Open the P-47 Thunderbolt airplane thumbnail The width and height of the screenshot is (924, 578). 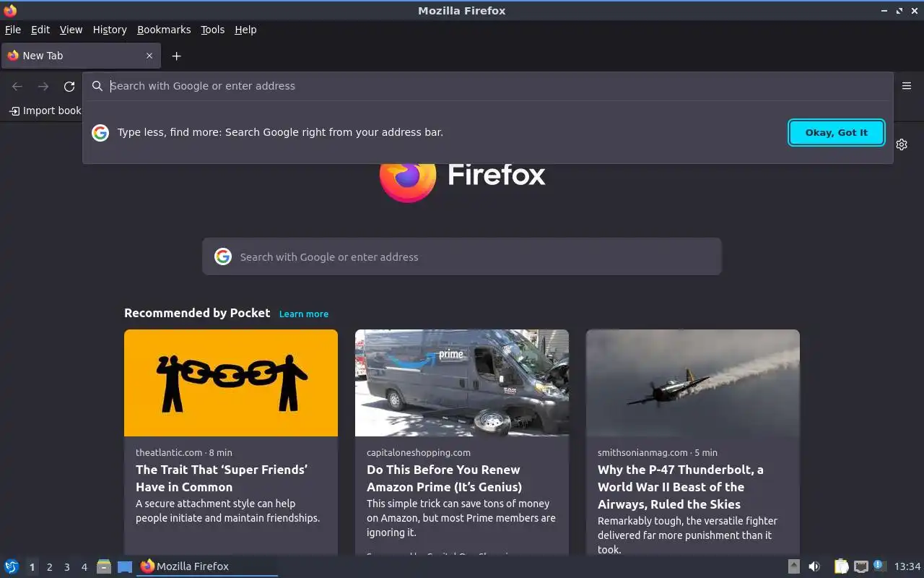pos(693,383)
